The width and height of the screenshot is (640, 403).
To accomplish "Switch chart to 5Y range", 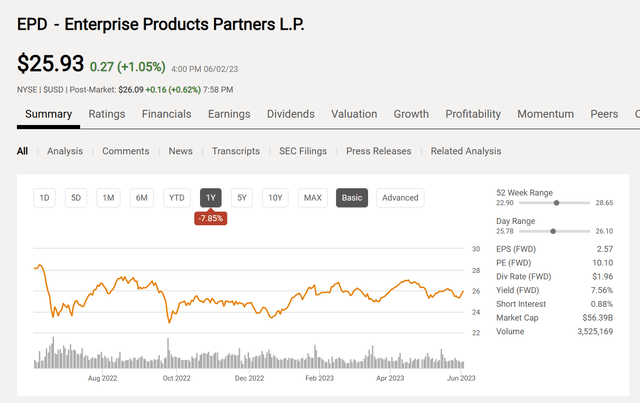I will (242, 198).
